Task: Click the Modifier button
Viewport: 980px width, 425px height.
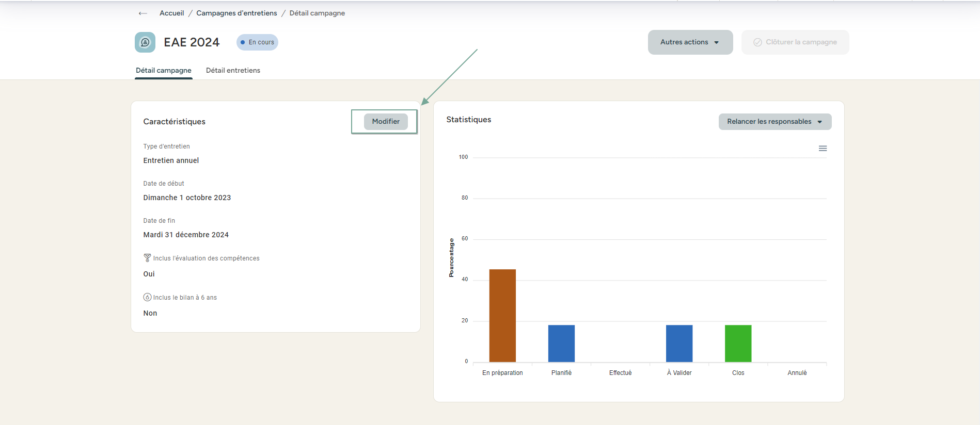Action: [x=386, y=122]
